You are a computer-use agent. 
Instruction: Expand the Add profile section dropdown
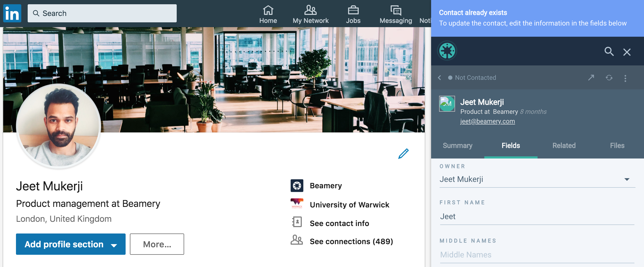click(114, 245)
